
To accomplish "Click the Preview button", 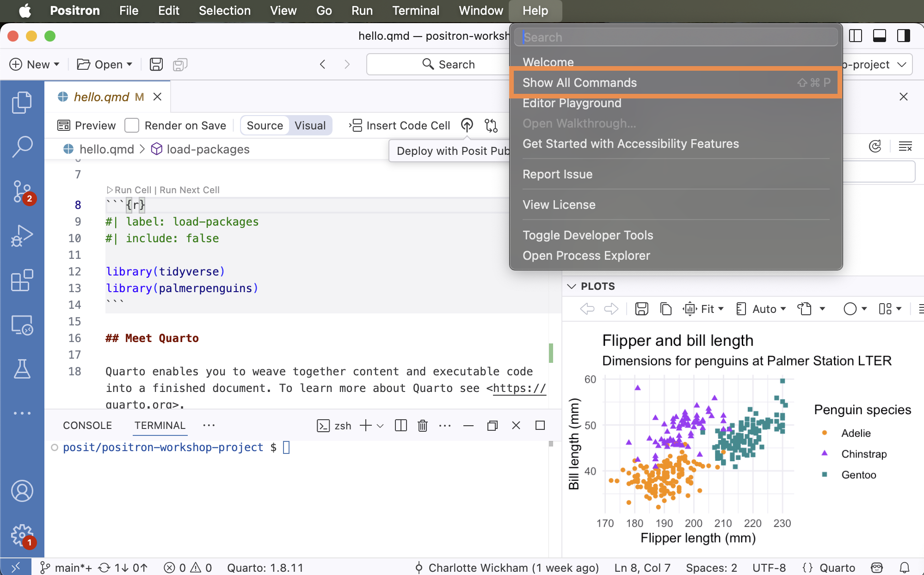I will coord(86,125).
